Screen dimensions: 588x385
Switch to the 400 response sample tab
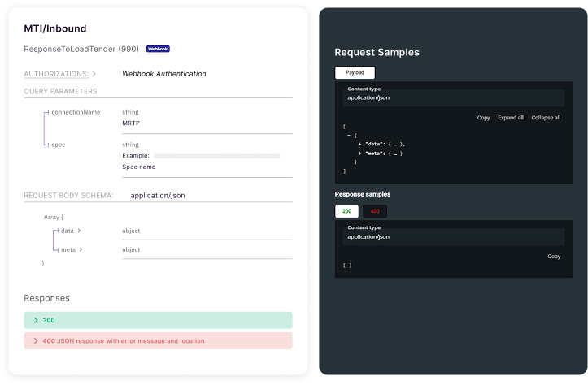(x=375, y=211)
